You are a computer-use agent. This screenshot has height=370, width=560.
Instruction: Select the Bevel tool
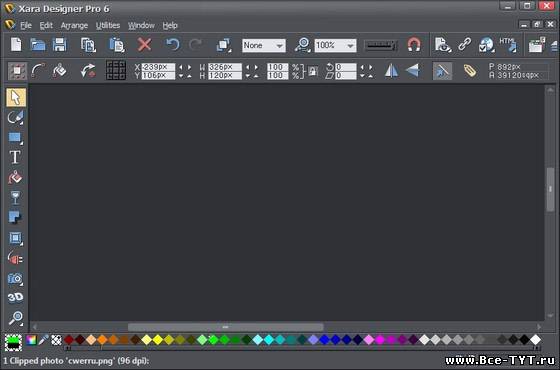click(x=15, y=238)
